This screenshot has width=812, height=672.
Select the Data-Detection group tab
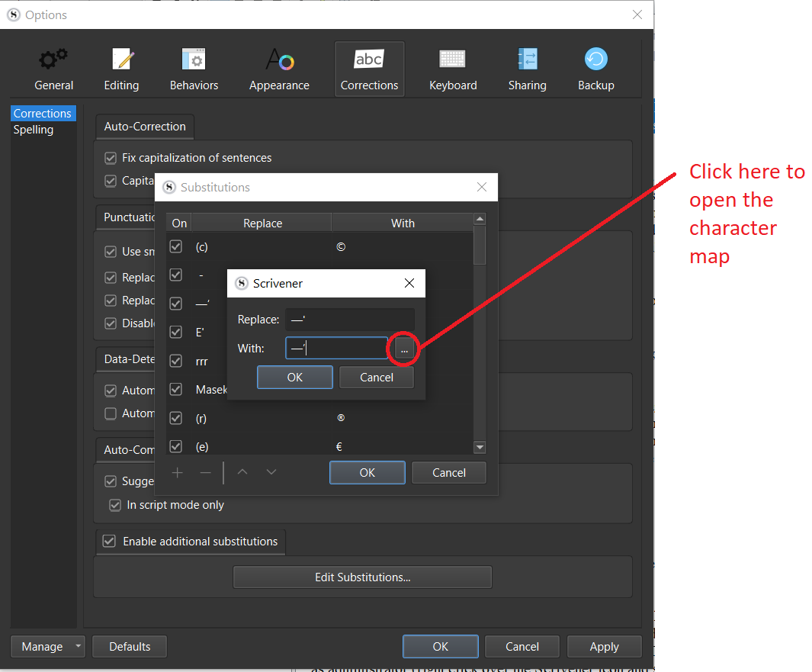click(x=126, y=359)
